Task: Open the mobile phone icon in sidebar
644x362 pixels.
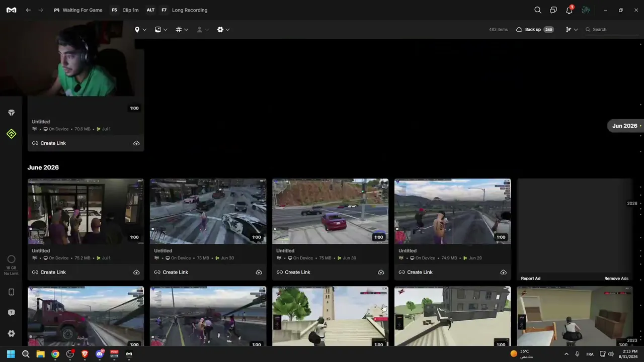Action: (11, 292)
